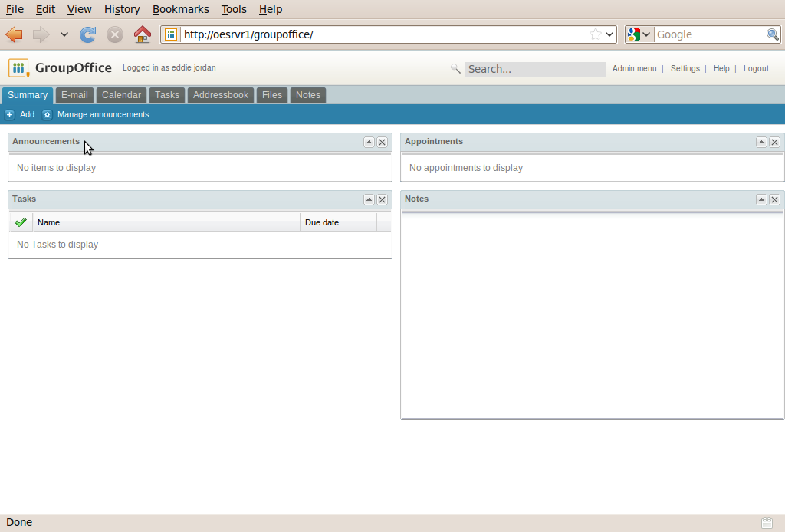Collapse the Notes panel
The image size is (785, 532).
coord(761,199)
